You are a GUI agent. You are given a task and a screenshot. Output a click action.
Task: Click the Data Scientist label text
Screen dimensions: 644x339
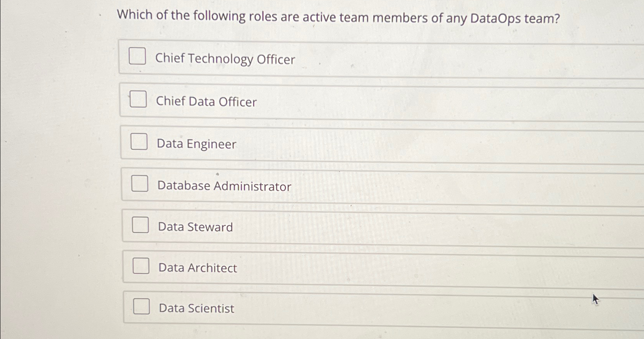(196, 308)
